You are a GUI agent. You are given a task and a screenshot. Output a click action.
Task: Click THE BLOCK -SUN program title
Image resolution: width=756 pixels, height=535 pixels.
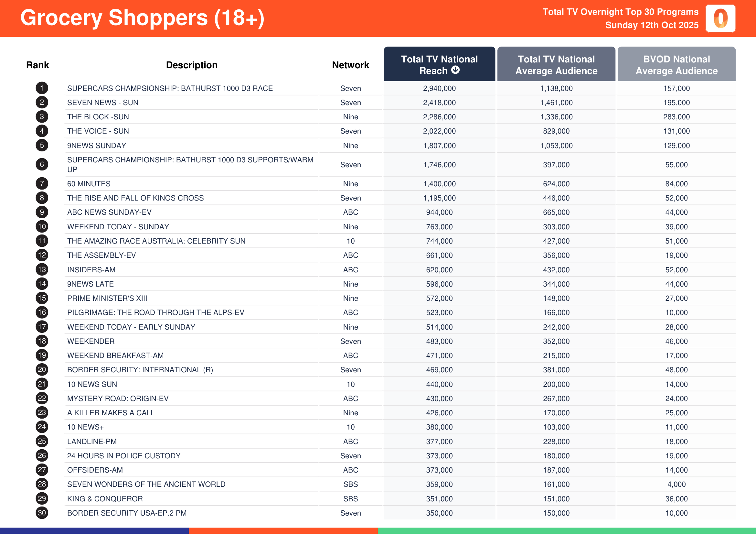click(x=98, y=117)
